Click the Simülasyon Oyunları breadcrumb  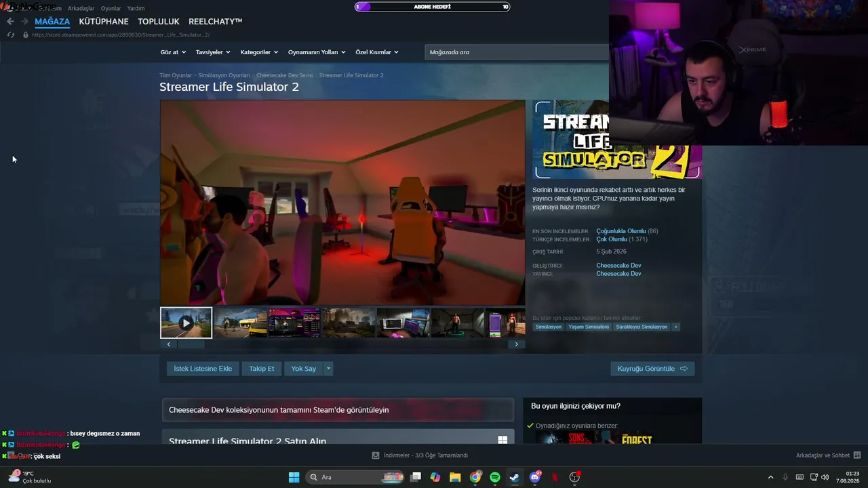click(224, 75)
